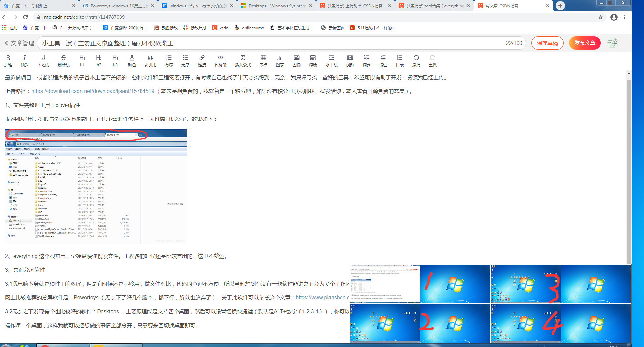This screenshot has width=644, height=347.
Task: Switch to Desktops - Windows Sysinternals tab
Action: pos(276,6)
